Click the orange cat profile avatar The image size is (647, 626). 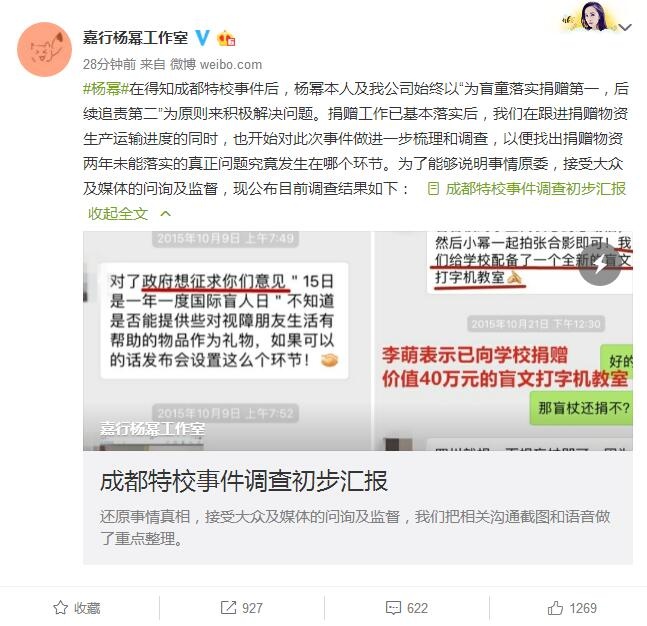click(x=44, y=50)
